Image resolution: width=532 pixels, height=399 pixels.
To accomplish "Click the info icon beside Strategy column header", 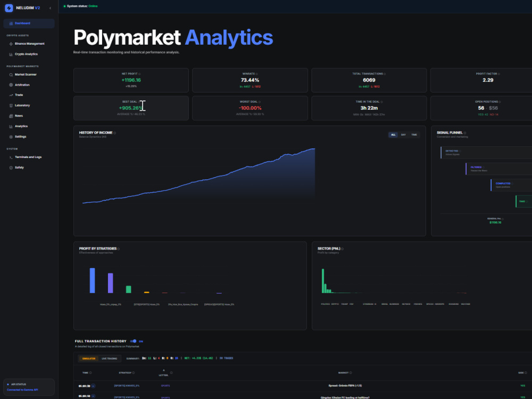I will coord(134,373).
